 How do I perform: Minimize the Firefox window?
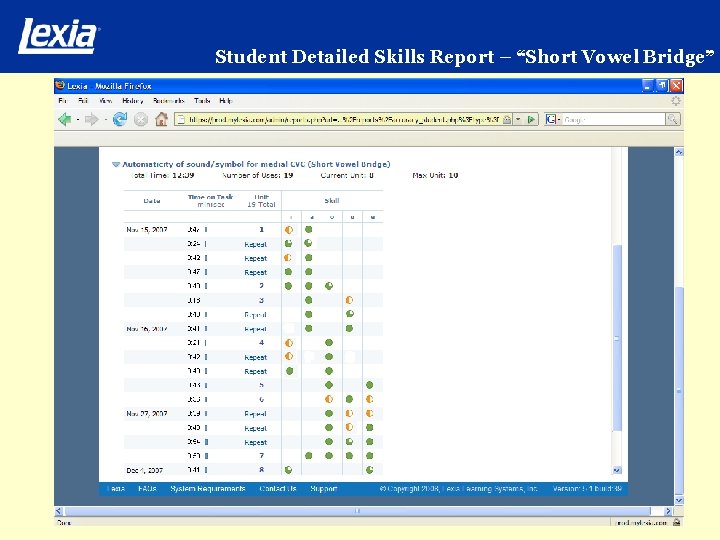click(x=647, y=85)
